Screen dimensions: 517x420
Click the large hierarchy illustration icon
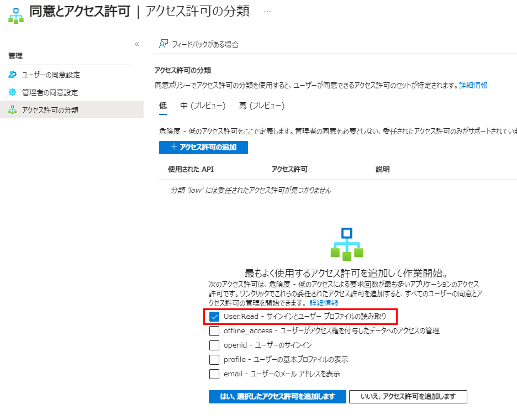point(347,244)
